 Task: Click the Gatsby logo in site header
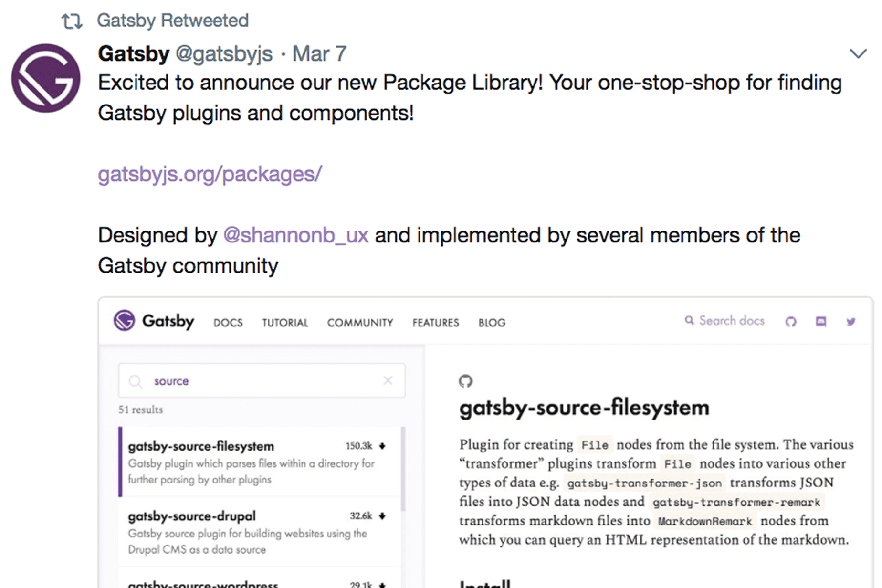[154, 321]
